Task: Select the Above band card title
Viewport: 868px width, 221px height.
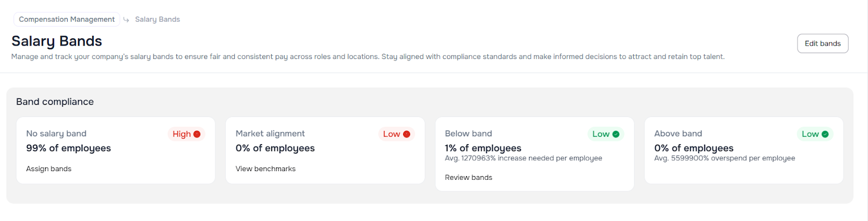Action: click(x=678, y=134)
